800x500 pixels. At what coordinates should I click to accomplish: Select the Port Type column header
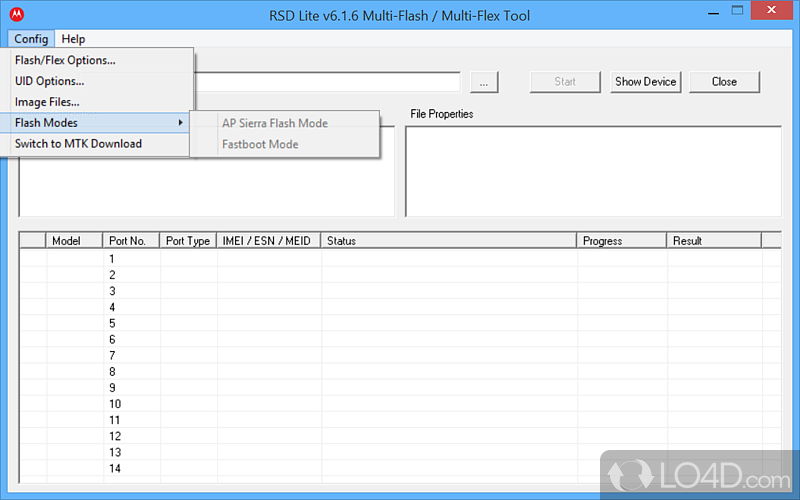pyautogui.click(x=188, y=241)
